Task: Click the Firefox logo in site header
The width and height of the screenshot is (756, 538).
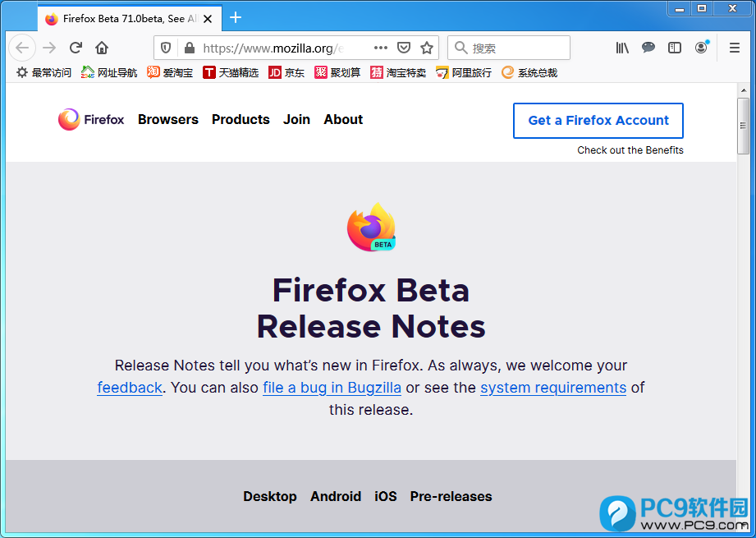Action: (x=91, y=119)
